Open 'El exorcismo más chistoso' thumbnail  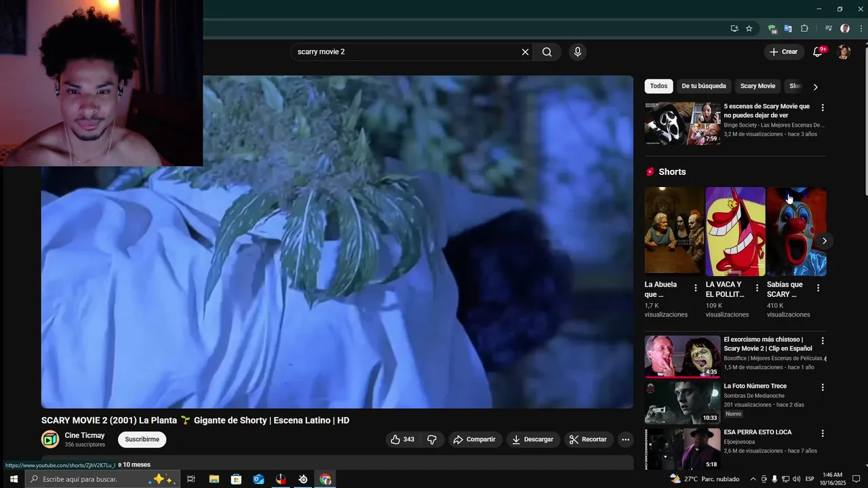point(682,357)
